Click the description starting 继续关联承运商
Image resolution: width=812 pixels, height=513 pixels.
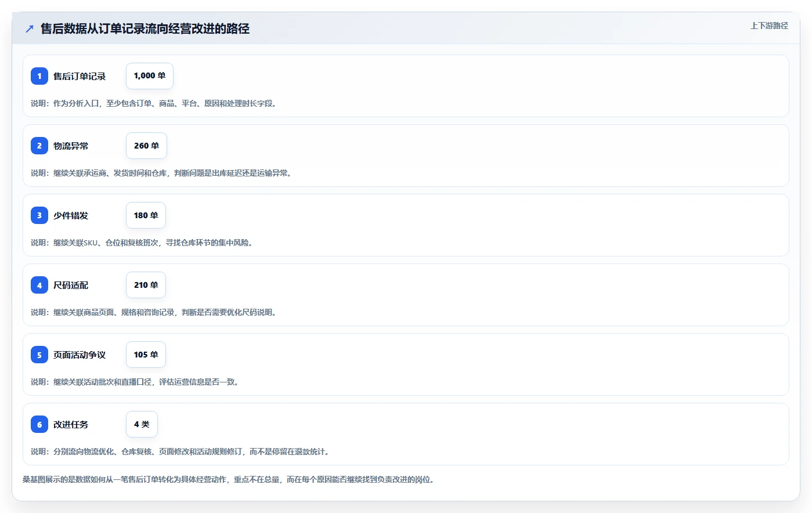tap(163, 173)
